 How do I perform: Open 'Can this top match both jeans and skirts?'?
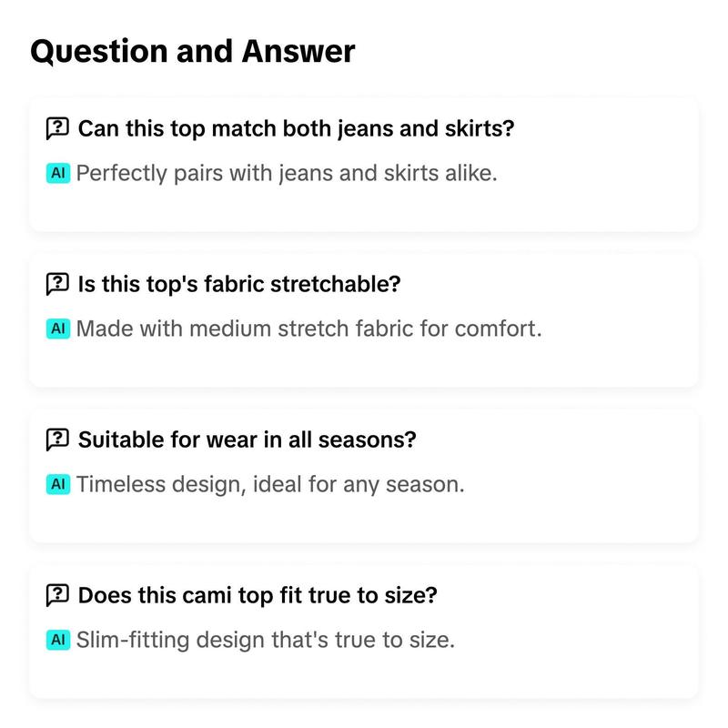[x=297, y=128]
